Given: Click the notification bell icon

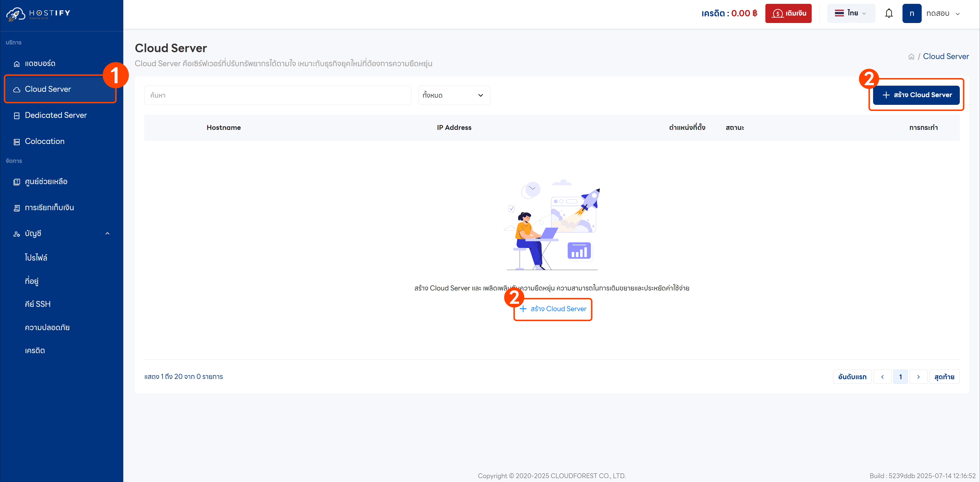Looking at the screenshot, I should pos(889,14).
